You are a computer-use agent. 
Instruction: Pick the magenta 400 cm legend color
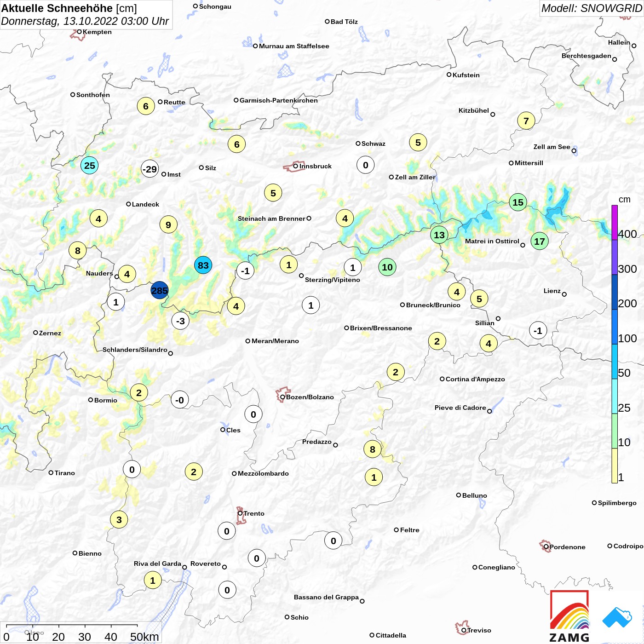pyautogui.click(x=614, y=222)
